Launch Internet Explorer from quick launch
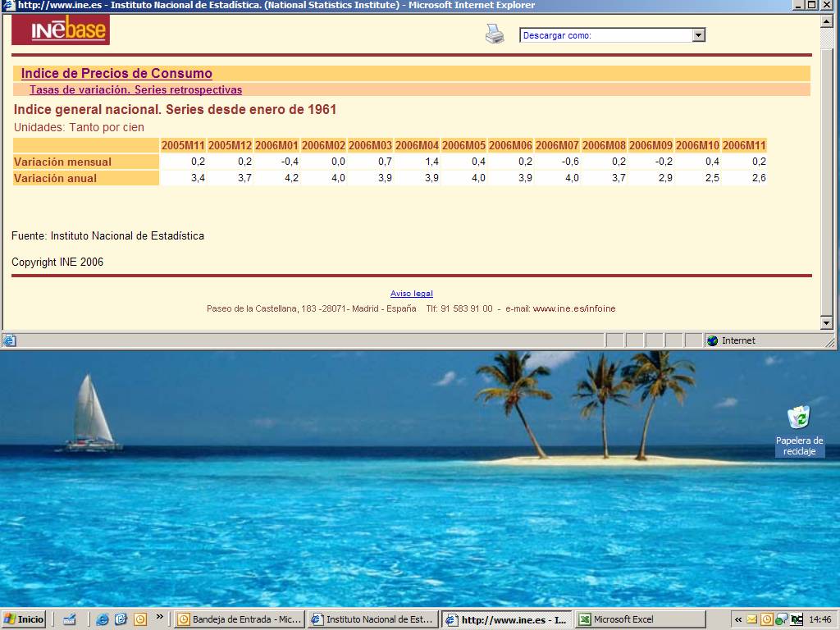840x630 pixels. [103, 619]
